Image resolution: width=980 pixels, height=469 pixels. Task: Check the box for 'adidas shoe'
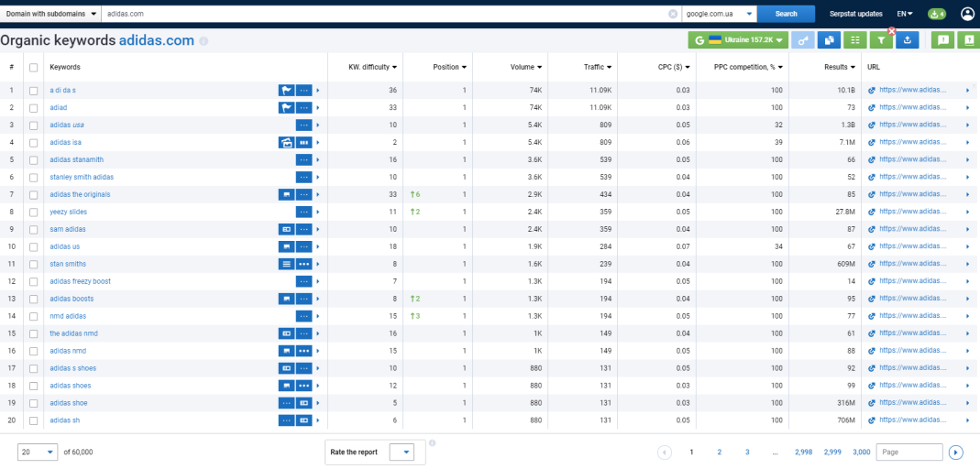pyautogui.click(x=34, y=403)
